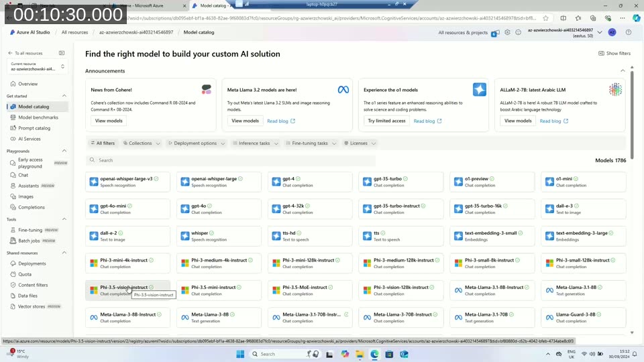
Task: Open File Explorer in taskbar
Action: click(360, 354)
